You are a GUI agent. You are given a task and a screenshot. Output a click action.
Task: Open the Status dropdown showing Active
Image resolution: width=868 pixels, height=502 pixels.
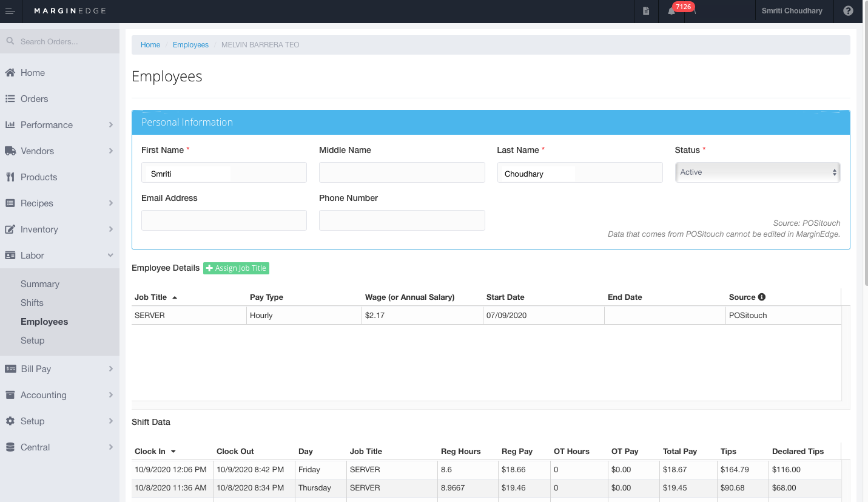[758, 172]
